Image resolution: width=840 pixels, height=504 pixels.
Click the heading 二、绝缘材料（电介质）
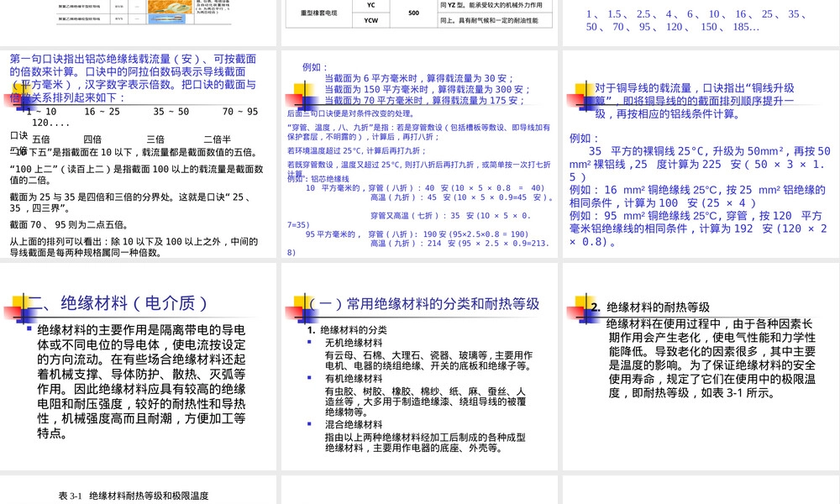[x=118, y=303]
